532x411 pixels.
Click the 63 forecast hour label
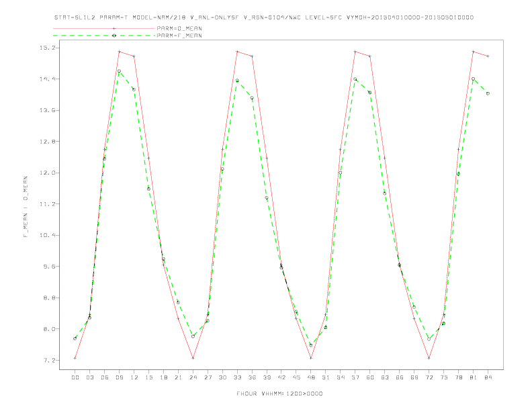point(385,377)
